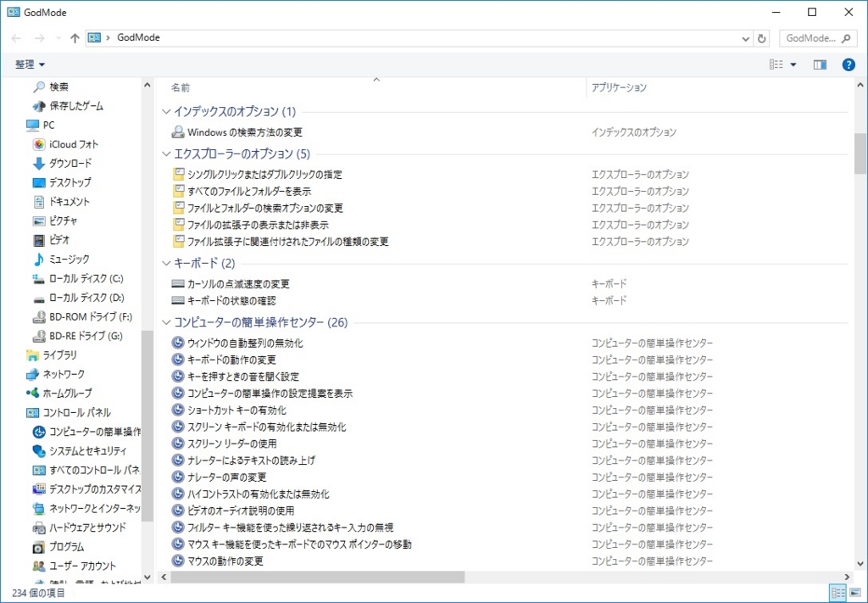Open ビデオのオーディオ説明の使用

pyautogui.click(x=241, y=511)
